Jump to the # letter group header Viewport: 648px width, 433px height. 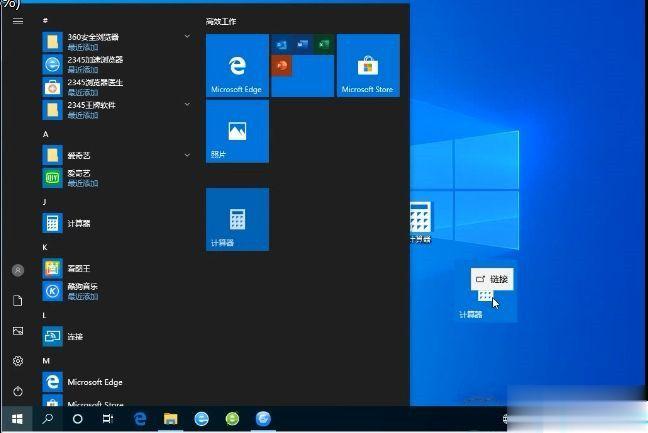(x=45, y=20)
